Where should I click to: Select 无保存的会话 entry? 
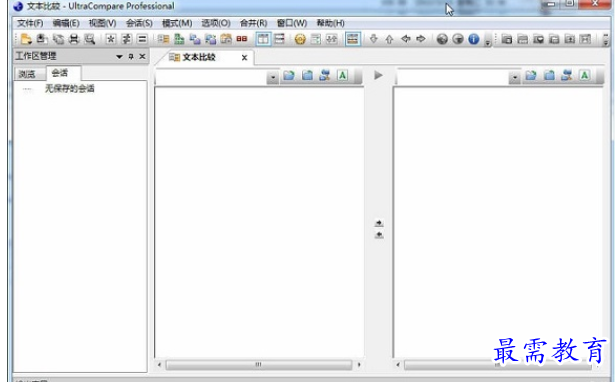point(69,89)
